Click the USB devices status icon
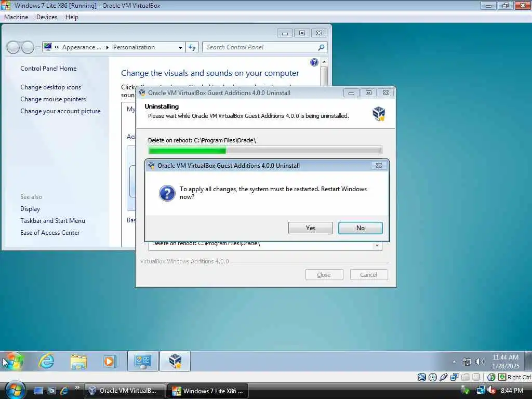Screen dimensions: 532x399 coord(444,377)
